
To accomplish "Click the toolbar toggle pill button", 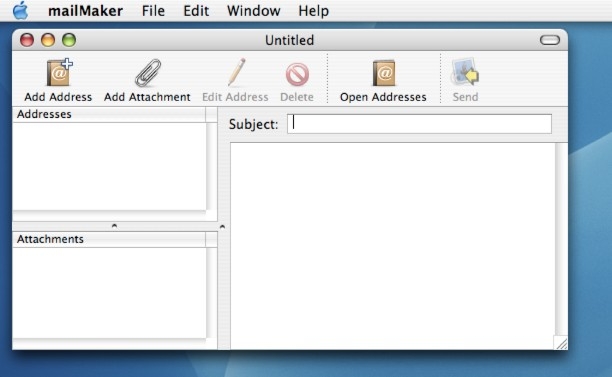I will pyautogui.click(x=550, y=40).
